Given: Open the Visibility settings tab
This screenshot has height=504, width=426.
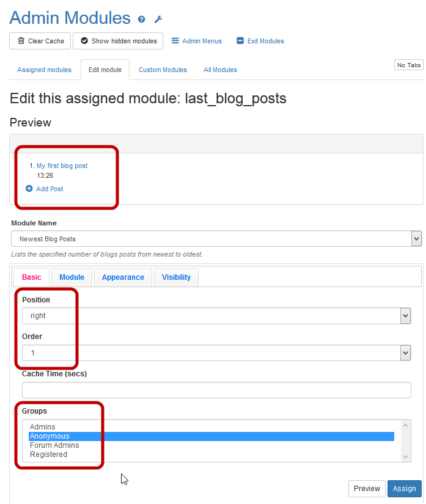Looking at the screenshot, I should (176, 277).
